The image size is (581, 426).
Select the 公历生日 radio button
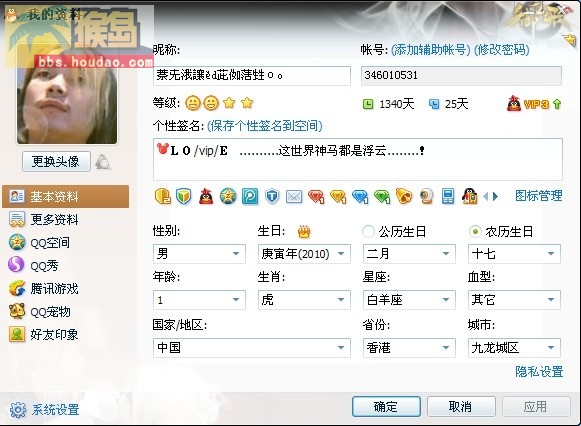(x=368, y=232)
